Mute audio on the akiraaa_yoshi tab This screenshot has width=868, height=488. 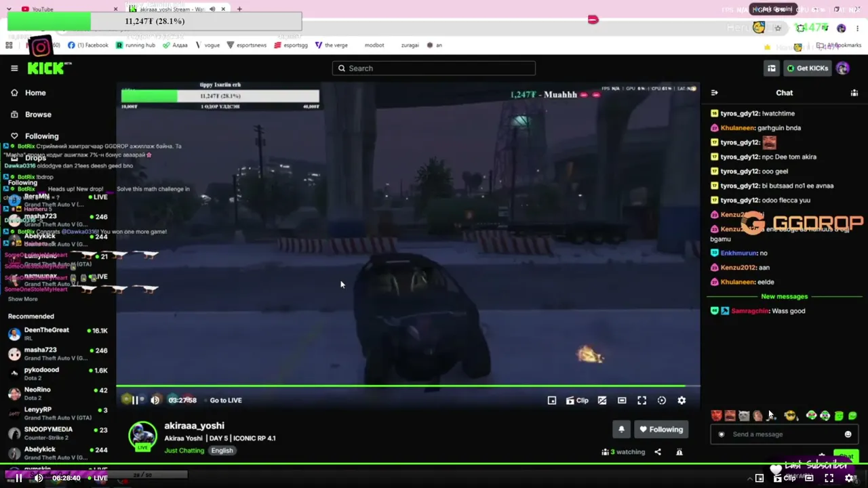[x=213, y=9]
